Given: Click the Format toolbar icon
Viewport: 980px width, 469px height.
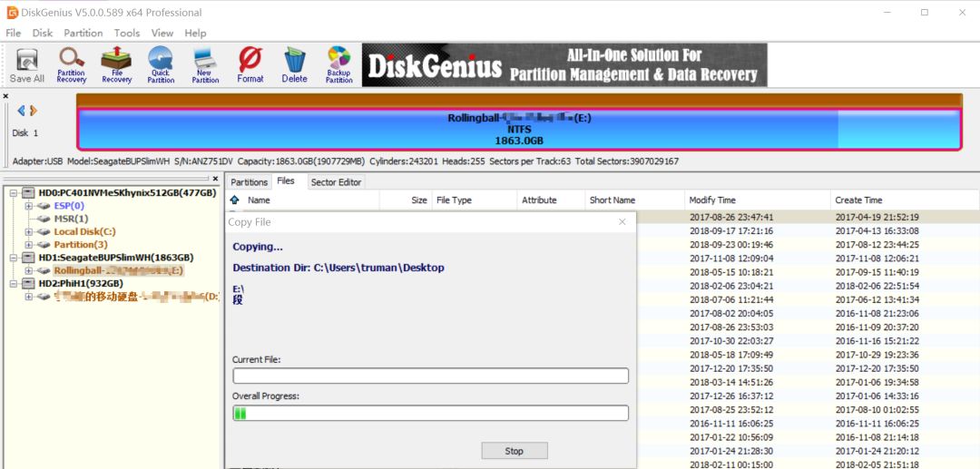Looking at the screenshot, I should (x=250, y=64).
